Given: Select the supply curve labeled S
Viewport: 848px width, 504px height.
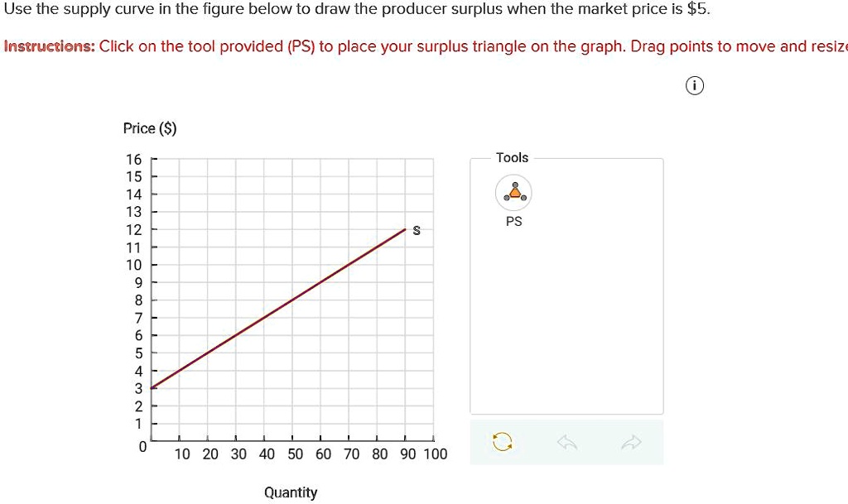Looking at the screenshot, I should coord(280,306).
